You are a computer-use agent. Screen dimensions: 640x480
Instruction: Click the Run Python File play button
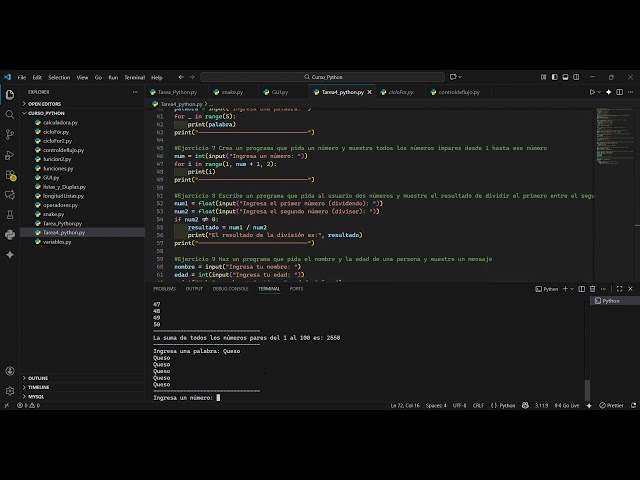tap(592, 92)
